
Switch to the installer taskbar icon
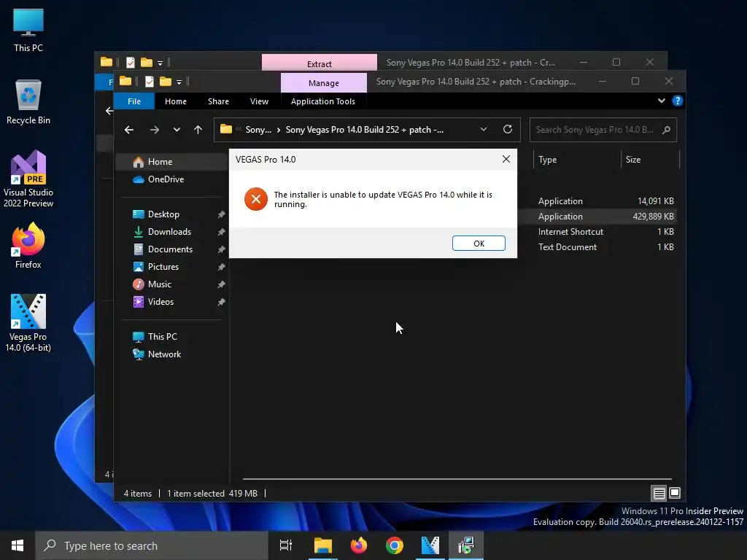click(x=466, y=545)
